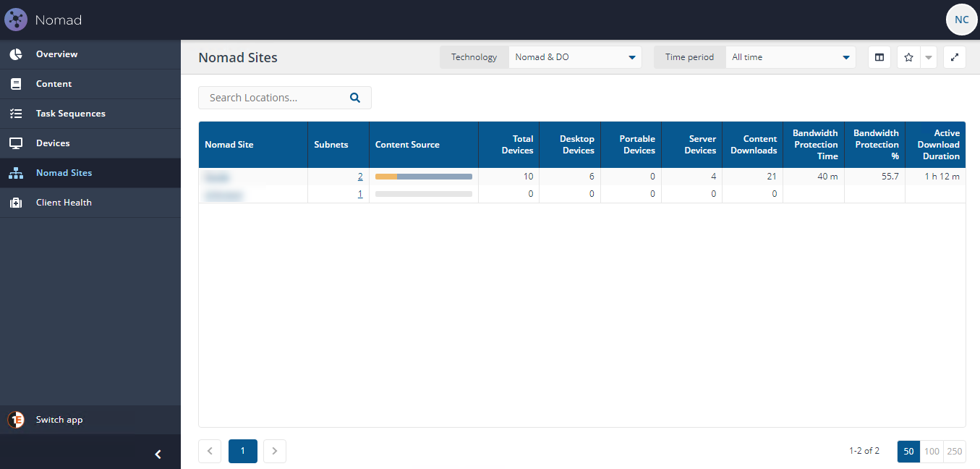980x469 pixels.
Task: Click the Bandwidth Protection Time value 40 m
Action: coord(827,177)
